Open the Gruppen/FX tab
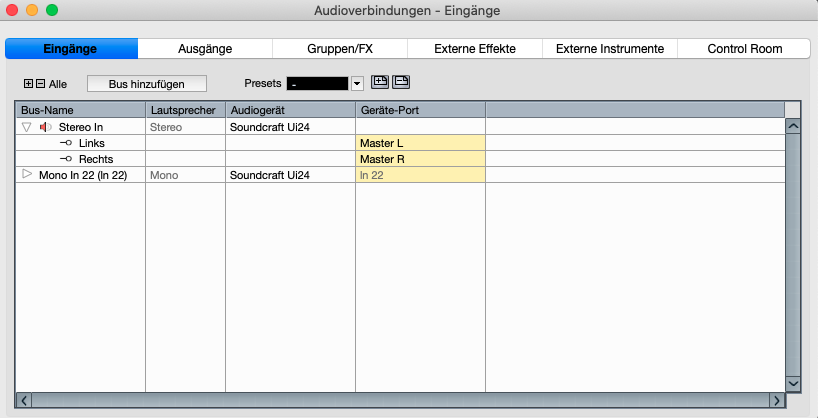Screen dimensions: 818x418 [x=340, y=48]
